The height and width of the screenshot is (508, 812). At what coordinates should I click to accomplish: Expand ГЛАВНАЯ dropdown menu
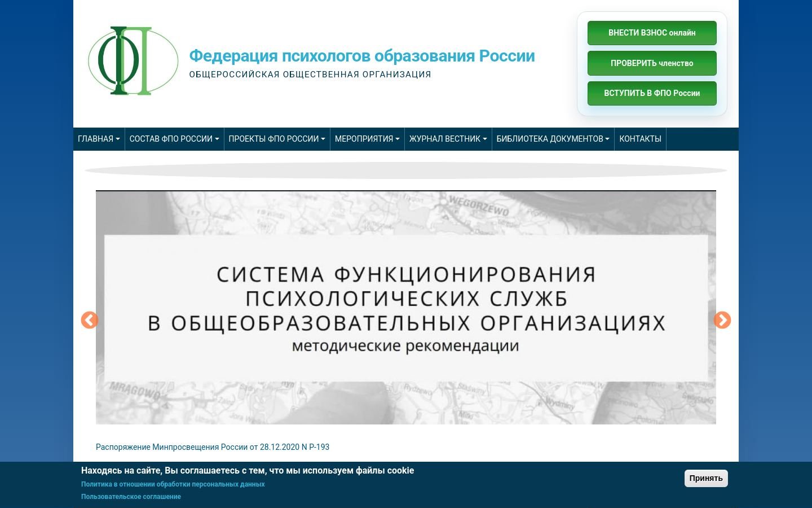pos(99,139)
